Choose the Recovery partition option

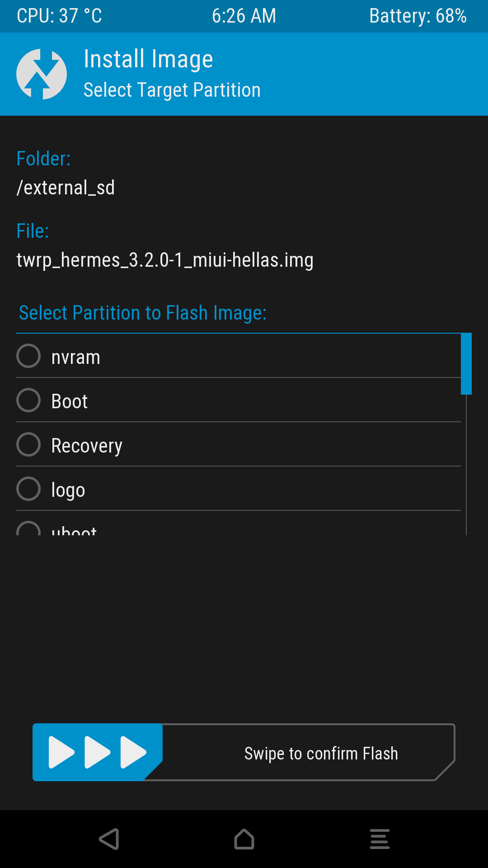(28, 445)
